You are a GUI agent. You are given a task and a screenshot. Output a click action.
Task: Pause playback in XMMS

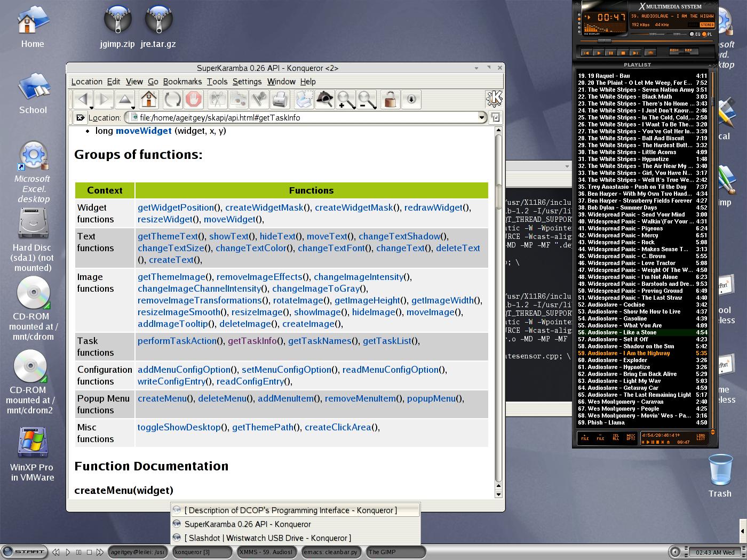610,53
